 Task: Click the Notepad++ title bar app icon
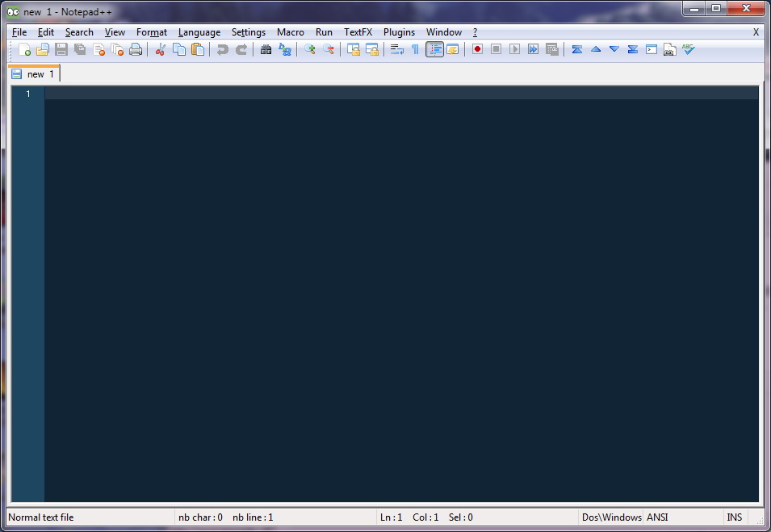13,12
